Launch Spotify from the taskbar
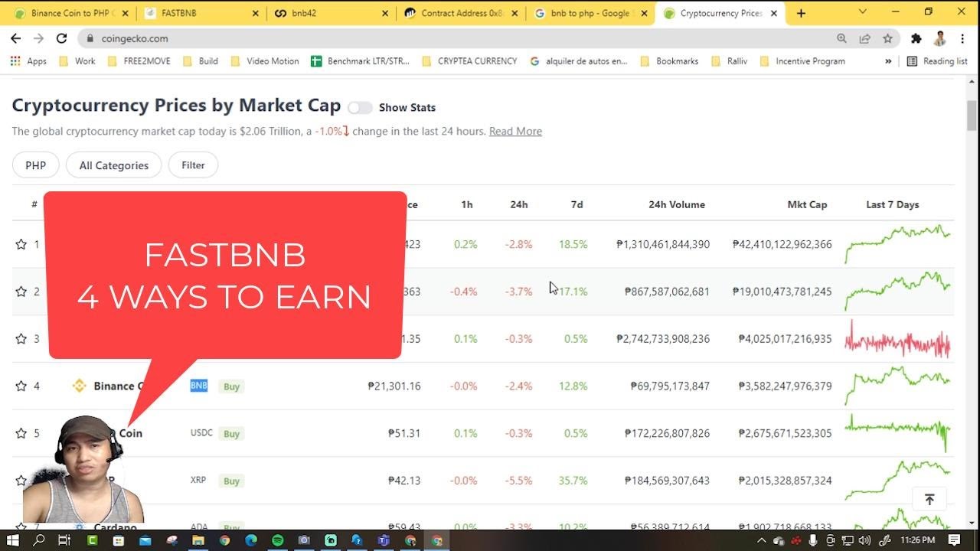The height and width of the screenshot is (551, 980). [277, 540]
